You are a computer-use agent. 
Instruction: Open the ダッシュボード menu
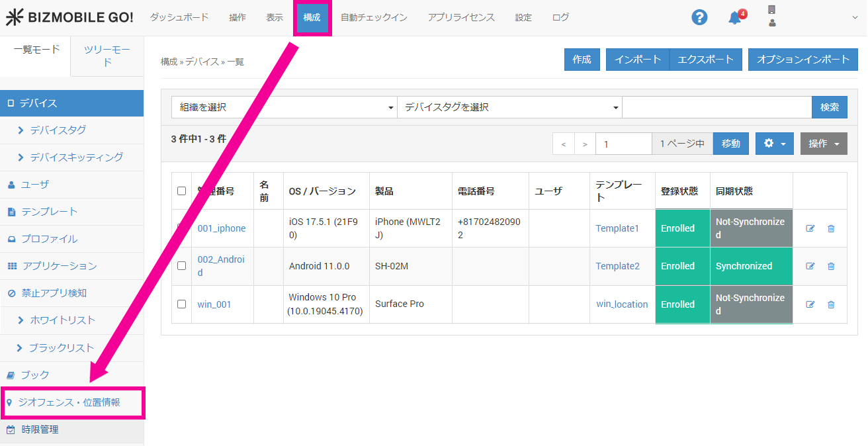point(179,18)
